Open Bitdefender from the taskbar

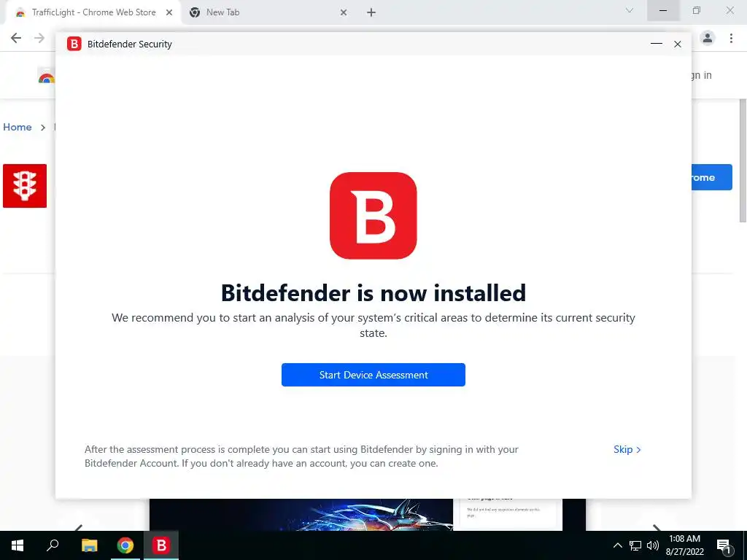click(161, 545)
